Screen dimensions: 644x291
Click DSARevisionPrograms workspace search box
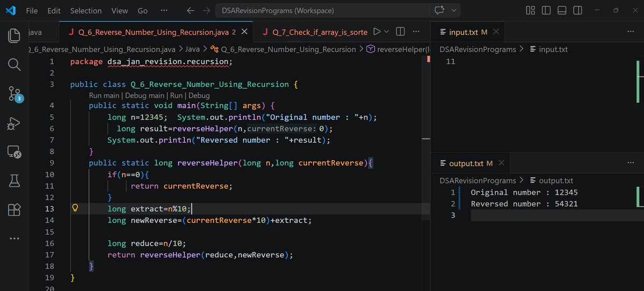pyautogui.click(x=321, y=10)
